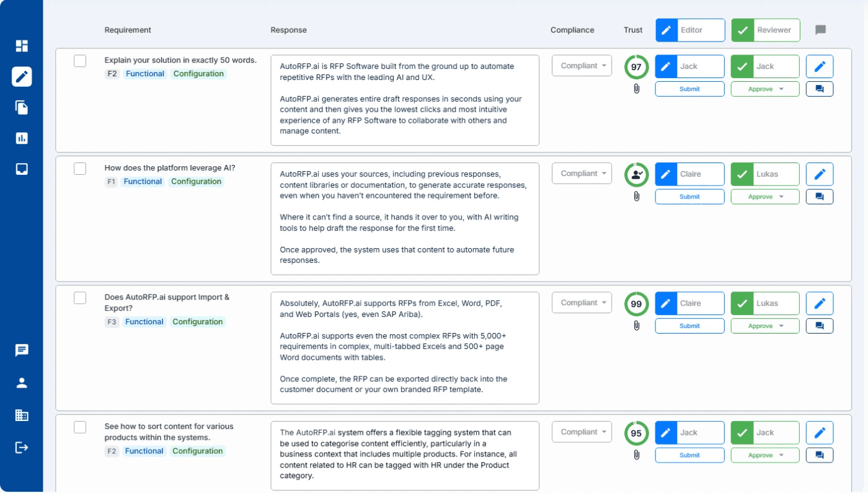Open the Compliant dropdown on the first row
This screenshot has width=868, height=493.
coord(582,65)
